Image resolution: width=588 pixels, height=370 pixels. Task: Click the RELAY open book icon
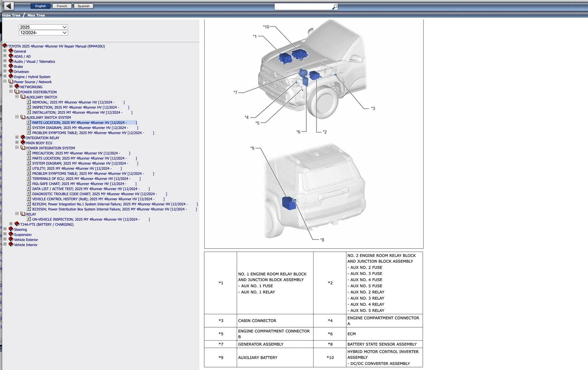(x=23, y=214)
